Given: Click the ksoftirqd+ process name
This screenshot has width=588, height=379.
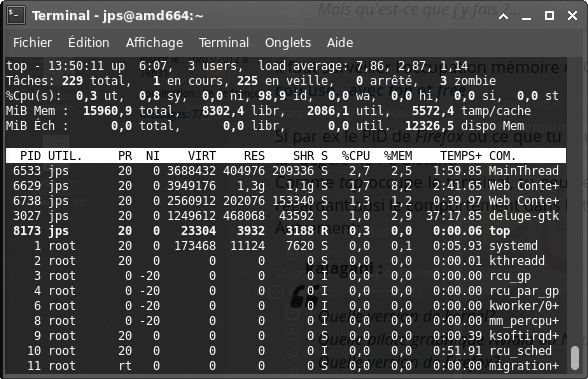Looking at the screenshot, I should coord(524,336).
